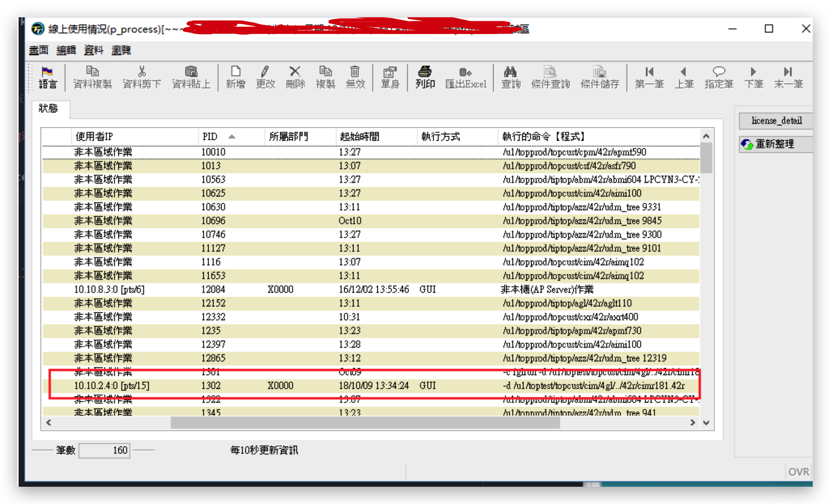Image resolution: width=830 pixels, height=504 pixels.
Task: Open the 畫面 menu
Action: click(38, 50)
